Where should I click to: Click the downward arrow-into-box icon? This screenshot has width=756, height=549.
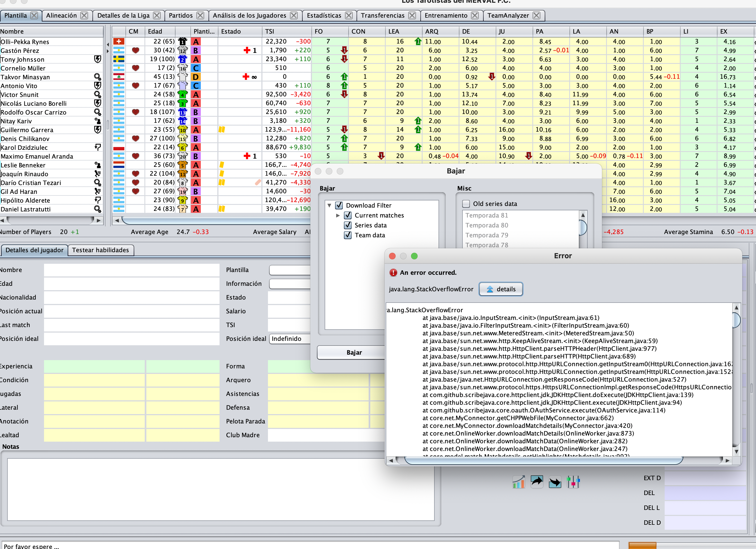[555, 482]
